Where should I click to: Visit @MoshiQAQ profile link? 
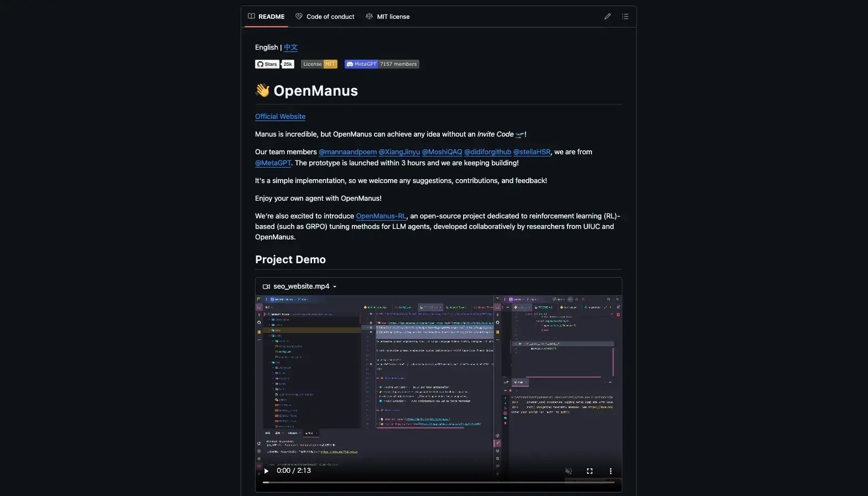[442, 152]
